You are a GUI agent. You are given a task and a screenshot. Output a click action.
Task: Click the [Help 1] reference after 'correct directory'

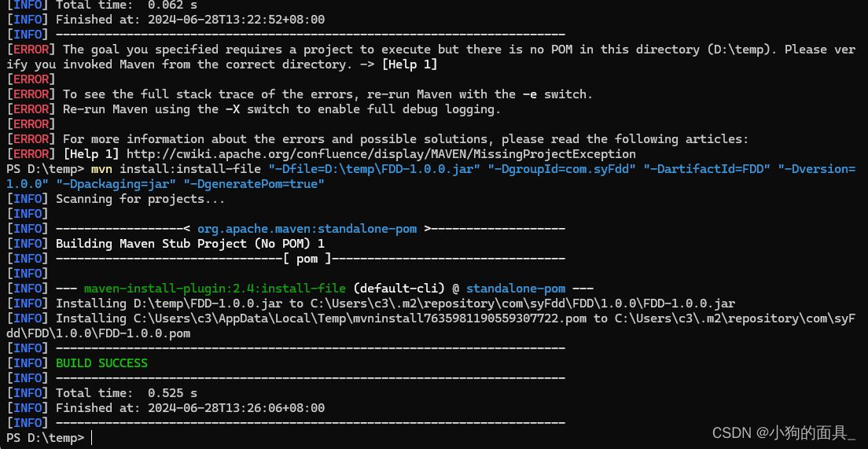coord(410,64)
